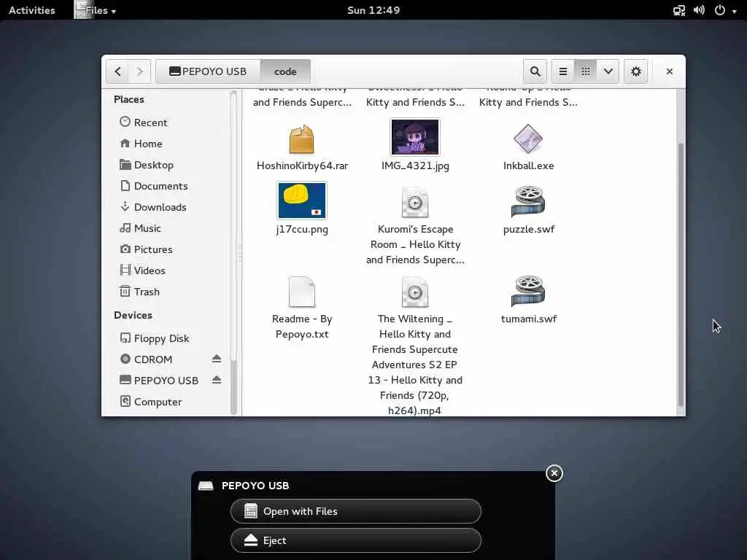Click the j17ccu.png file name

[302, 229]
